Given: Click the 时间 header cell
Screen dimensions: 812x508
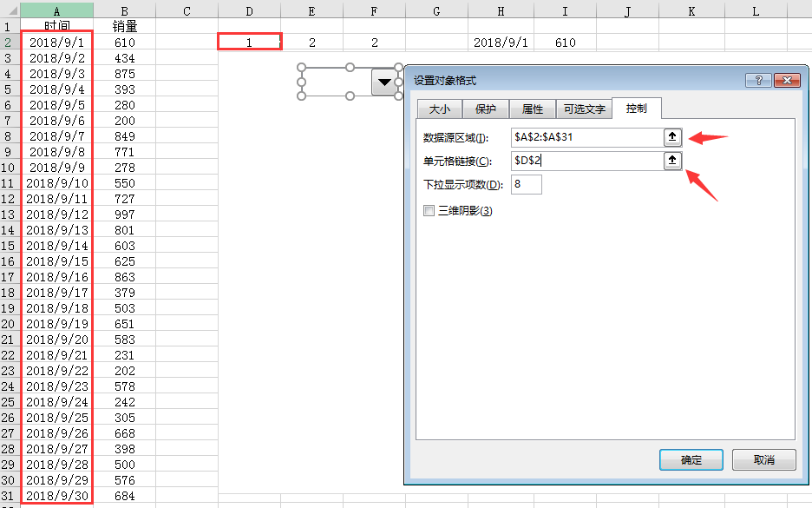Looking at the screenshot, I should 57,26.
